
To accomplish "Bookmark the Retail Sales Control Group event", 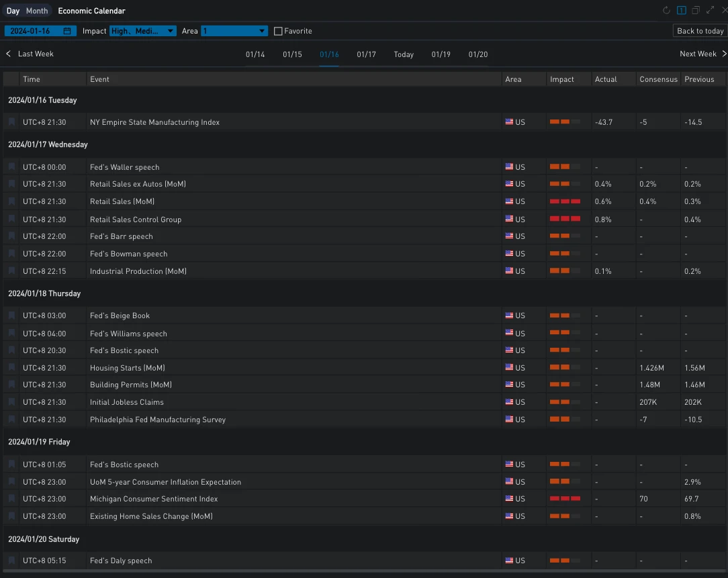I will [12, 220].
